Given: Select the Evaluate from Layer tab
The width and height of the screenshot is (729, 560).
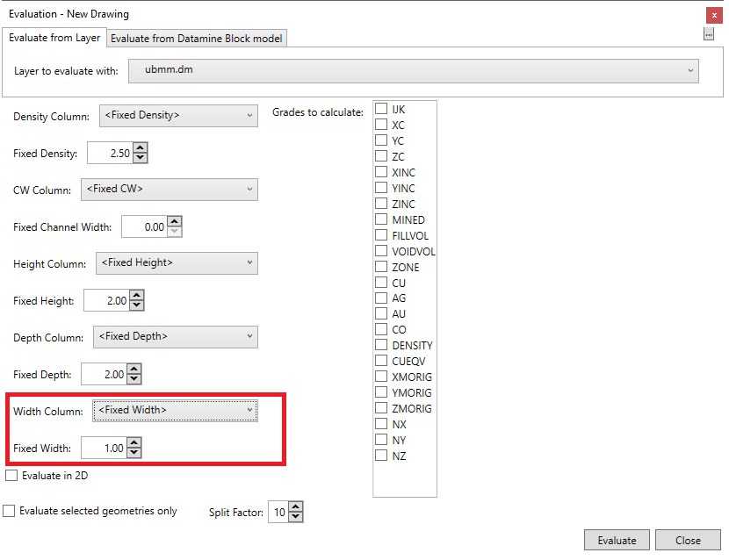Looking at the screenshot, I should pos(54,38).
